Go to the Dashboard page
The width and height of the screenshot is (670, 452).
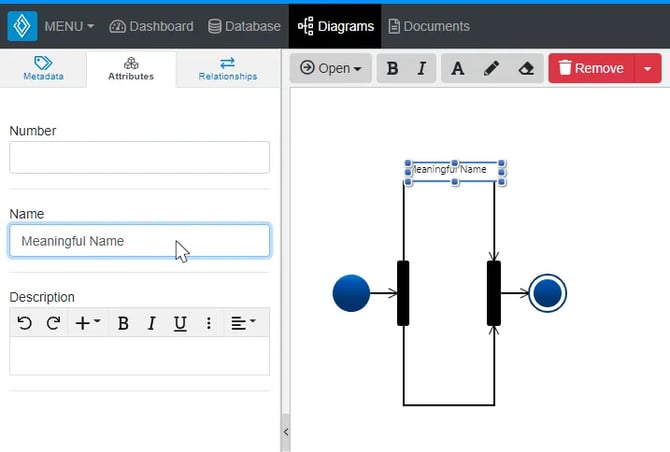(151, 26)
